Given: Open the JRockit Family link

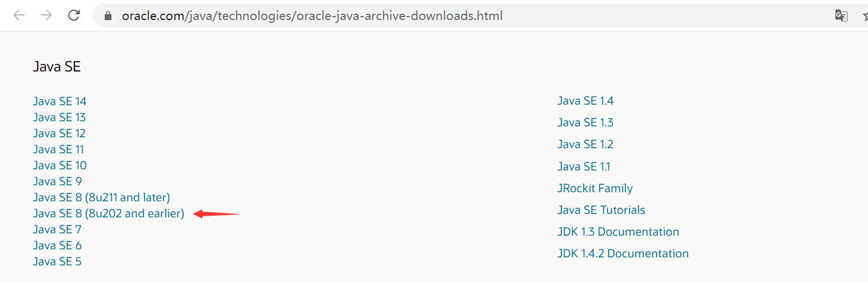Looking at the screenshot, I should click(595, 188).
